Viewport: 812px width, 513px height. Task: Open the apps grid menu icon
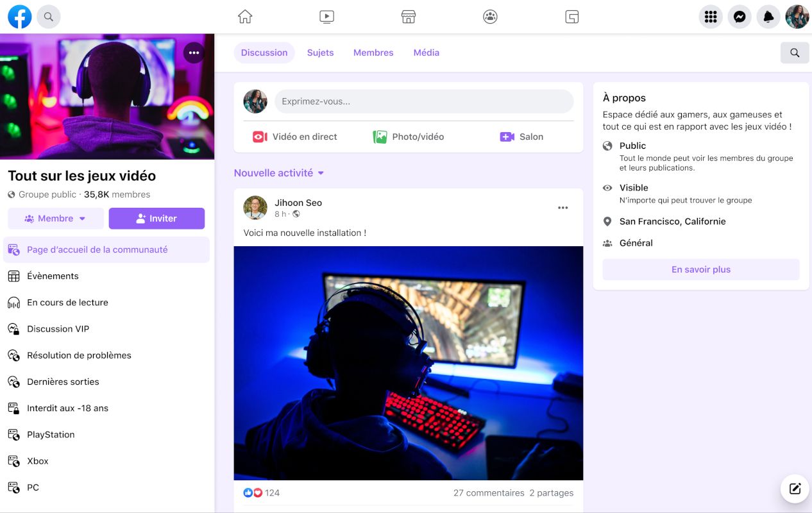(x=711, y=17)
